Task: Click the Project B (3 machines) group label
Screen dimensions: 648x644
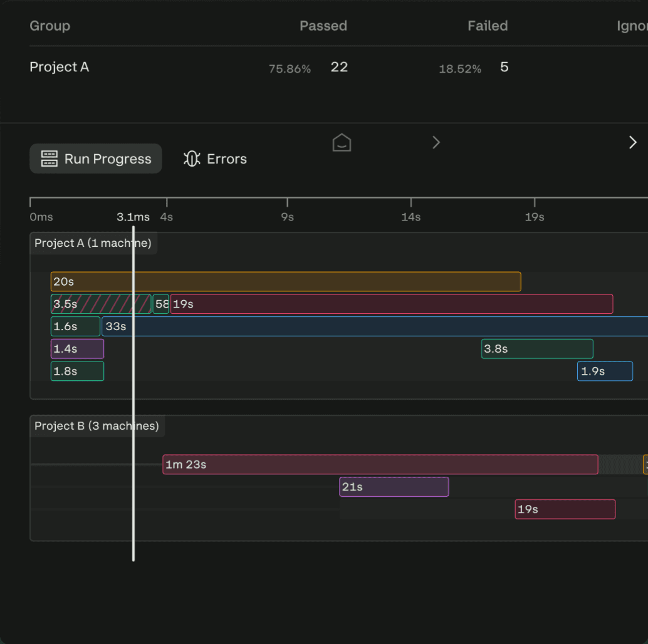Action: pos(97,426)
